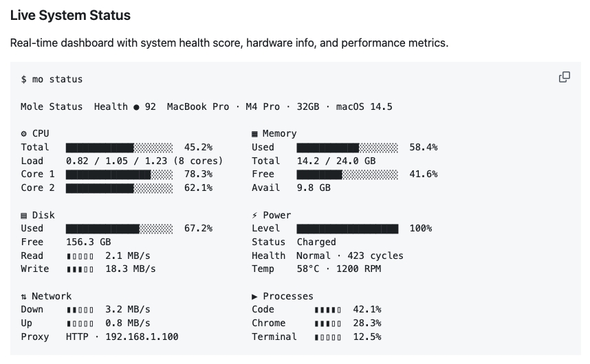The width and height of the screenshot is (590, 364).
Task: Click the copy code icon
Action: click(564, 77)
